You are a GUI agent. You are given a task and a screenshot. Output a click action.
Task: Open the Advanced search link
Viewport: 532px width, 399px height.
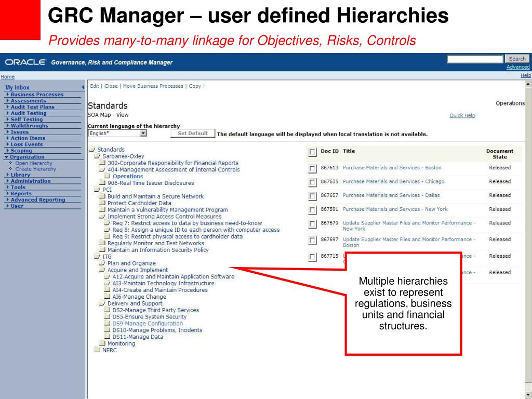click(518, 67)
